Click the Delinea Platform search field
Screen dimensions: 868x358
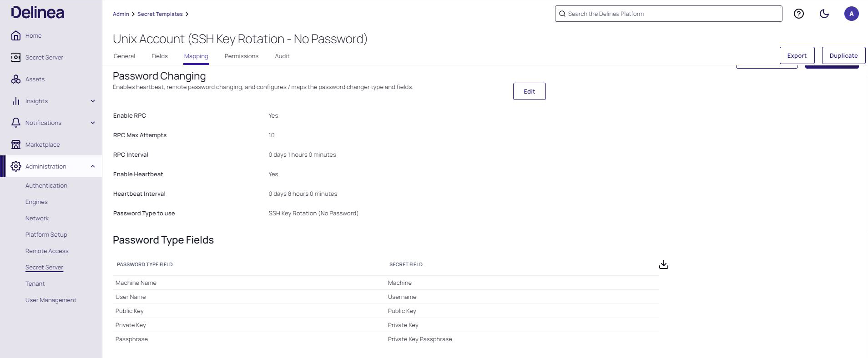(668, 14)
